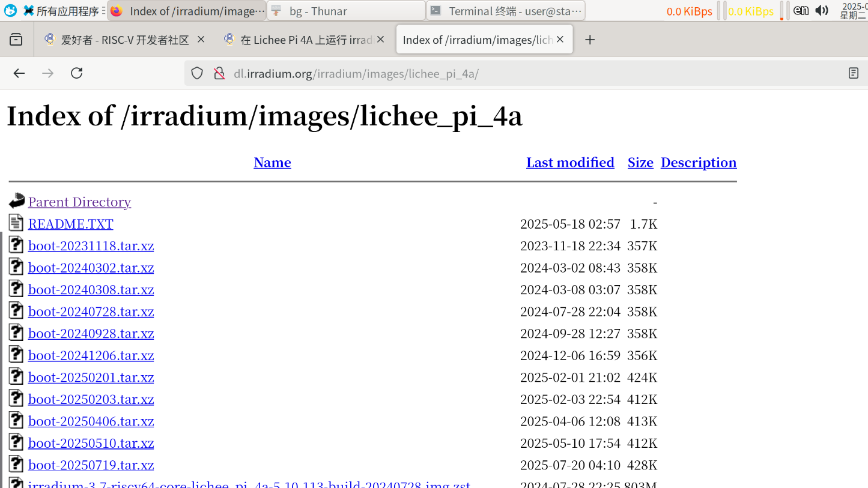Click unknown-file icon beside boot-20240728.tar.xz
Viewport: 868px width, 488px height.
pyautogui.click(x=16, y=310)
